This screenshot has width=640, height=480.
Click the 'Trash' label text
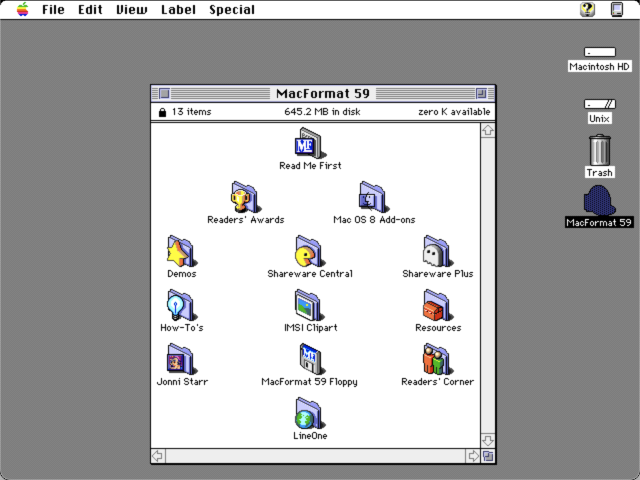pyautogui.click(x=600, y=173)
